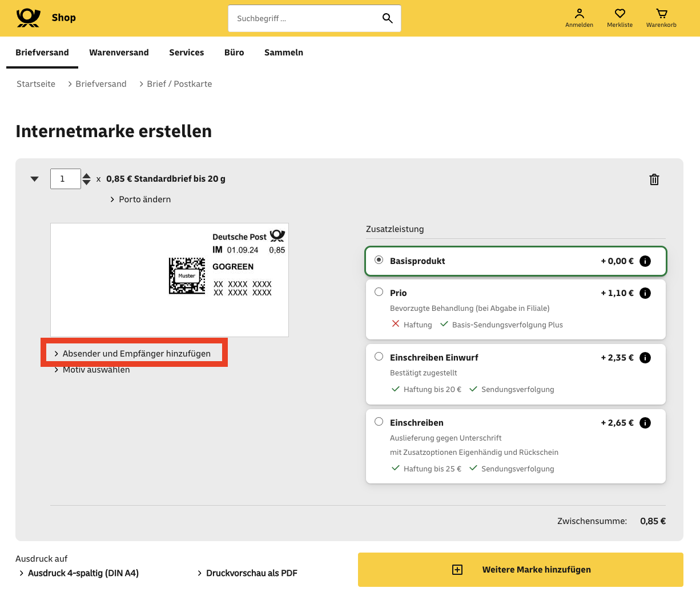Viewport: 700px width, 600px height.
Task: Select Einschreiben radio option
Action: coord(379,422)
